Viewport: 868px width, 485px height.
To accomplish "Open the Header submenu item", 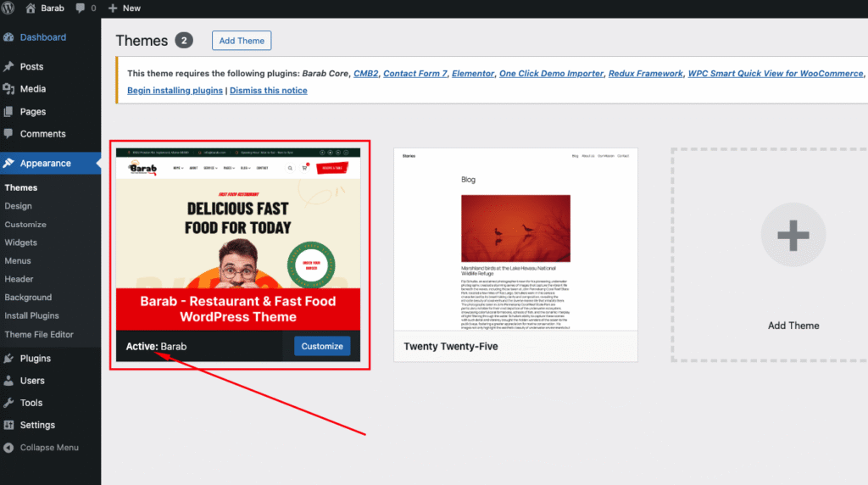I will pyautogui.click(x=19, y=279).
